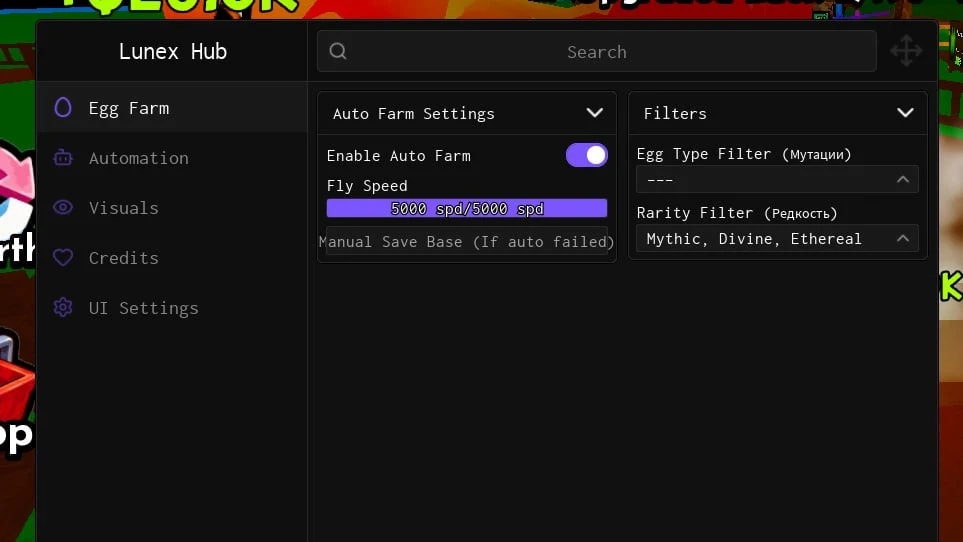The width and height of the screenshot is (963, 542).
Task: Click the Fly Speed label
Action: [367, 185]
